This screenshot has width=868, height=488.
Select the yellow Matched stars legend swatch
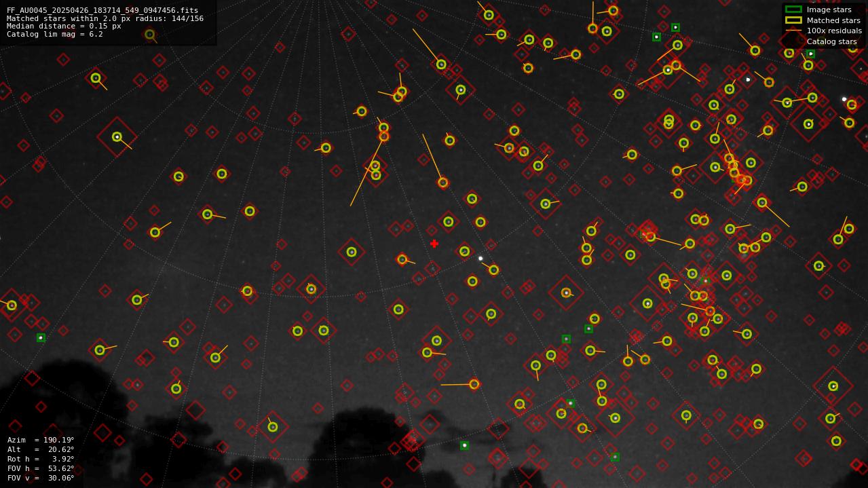793,20
